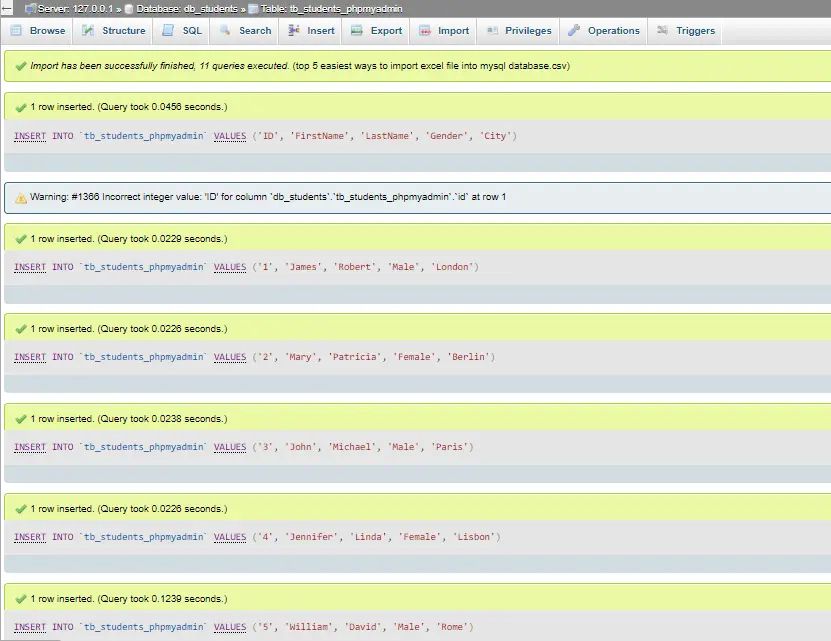
Task: Go to the Search tab
Action: click(x=245, y=31)
